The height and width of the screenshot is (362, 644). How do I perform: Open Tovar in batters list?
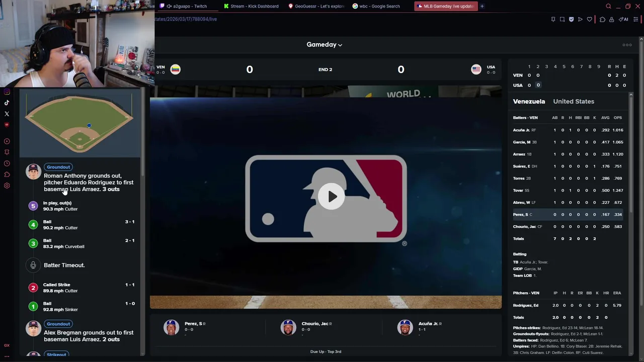point(568,191)
